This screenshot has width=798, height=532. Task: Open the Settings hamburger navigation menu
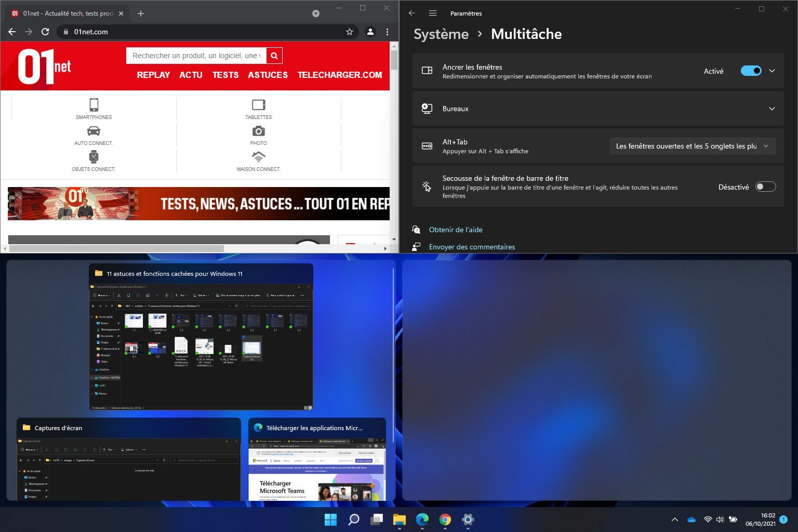(433, 13)
